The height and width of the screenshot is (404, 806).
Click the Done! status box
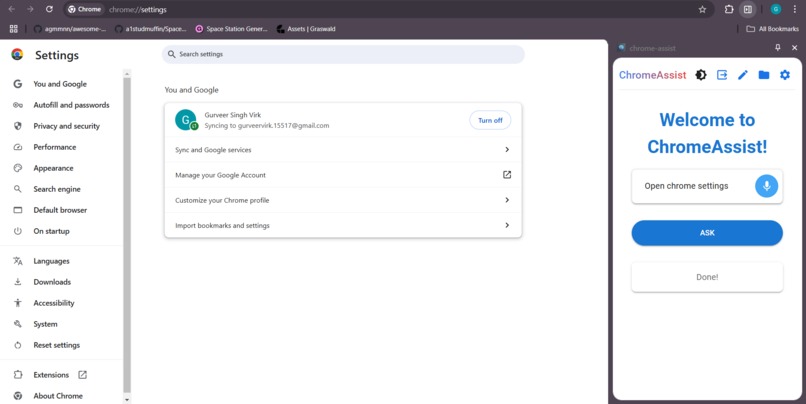707,277
